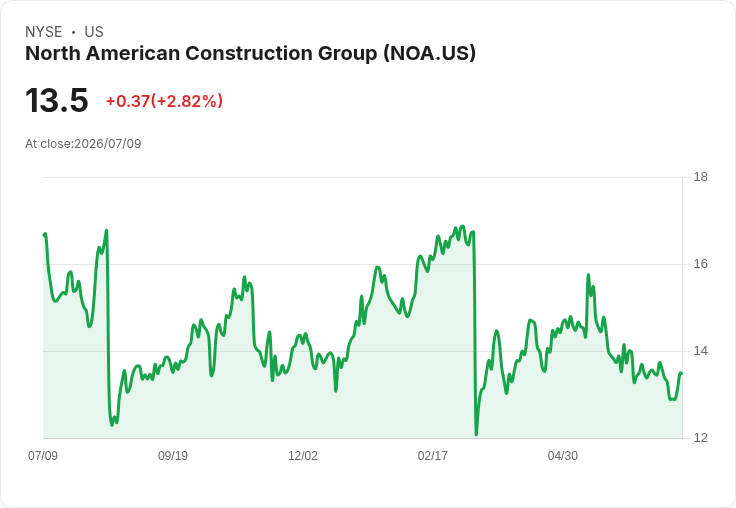The width and height of the screenshot is (736, 508).
Task: Click the 16 y-axis price label
Action: pos(700,264)
